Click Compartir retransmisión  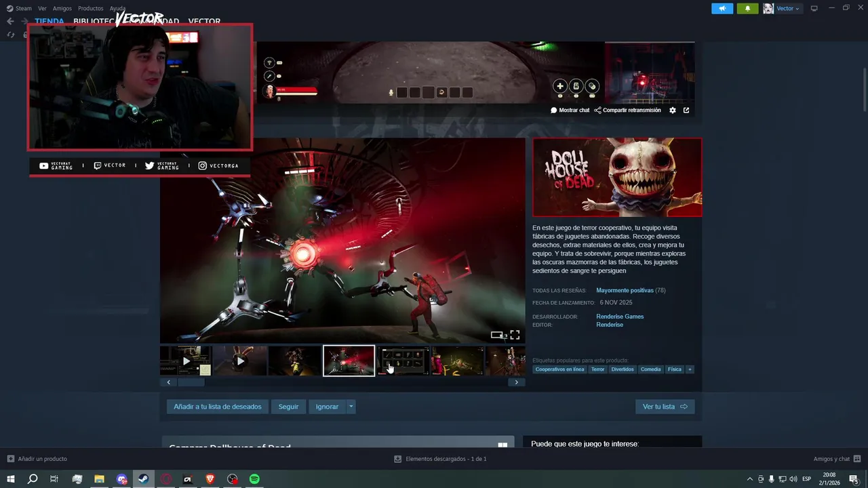tap(627, 110)
